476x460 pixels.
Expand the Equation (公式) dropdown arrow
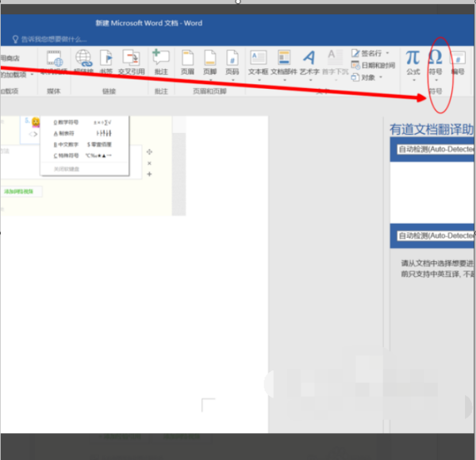(x=414, y=80)
